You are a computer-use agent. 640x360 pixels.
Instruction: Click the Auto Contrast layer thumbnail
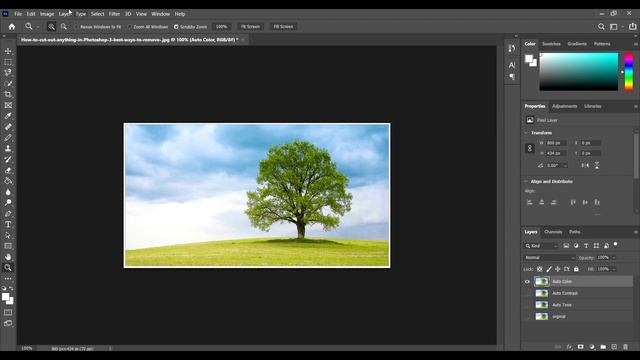pyautogui.click(x=542, y=293)
